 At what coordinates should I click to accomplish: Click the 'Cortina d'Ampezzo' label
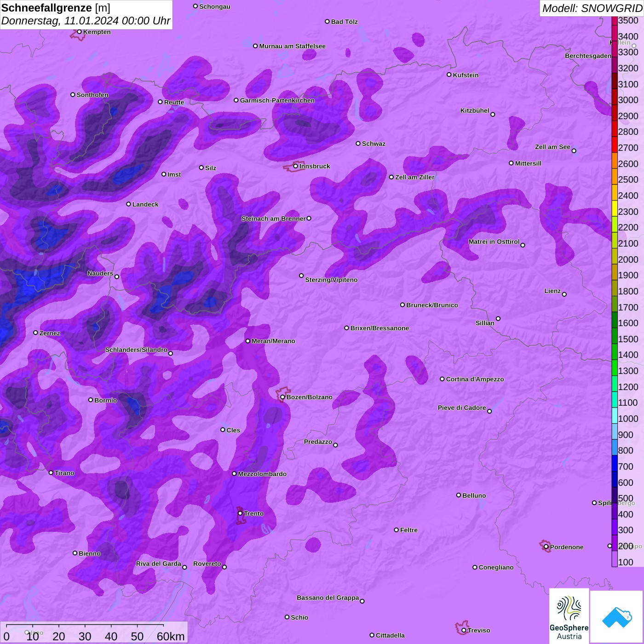[x=475, y=379]
